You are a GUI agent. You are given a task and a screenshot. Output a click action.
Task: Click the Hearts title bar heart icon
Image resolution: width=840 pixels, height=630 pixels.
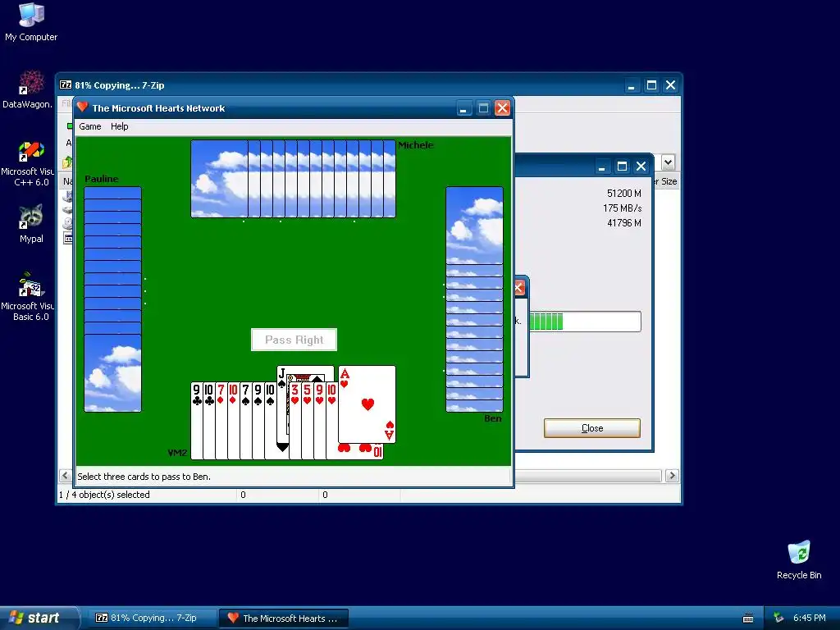[x=82, y=107]
